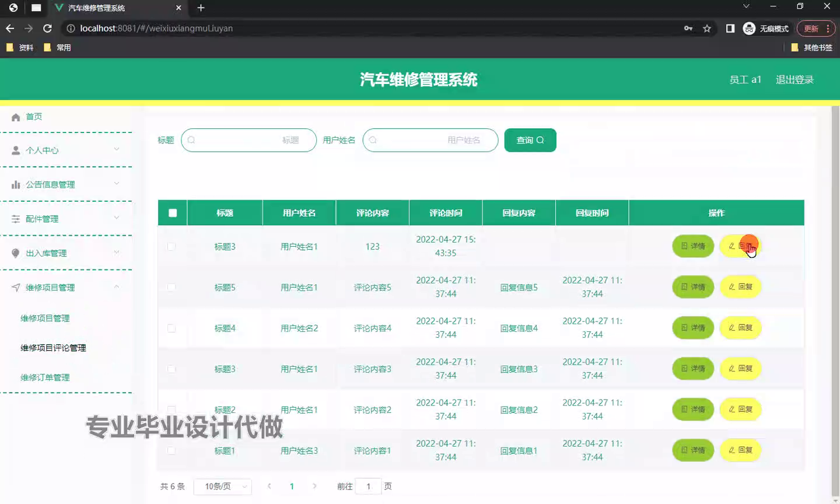Open Chrome three-dot menu
The height and width of the screenshot is (504, 840).
tap(828, 28)
